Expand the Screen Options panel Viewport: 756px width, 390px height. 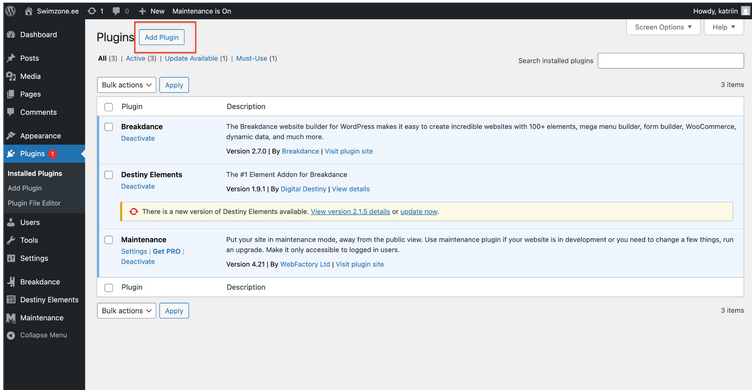[x=663, y=27]
